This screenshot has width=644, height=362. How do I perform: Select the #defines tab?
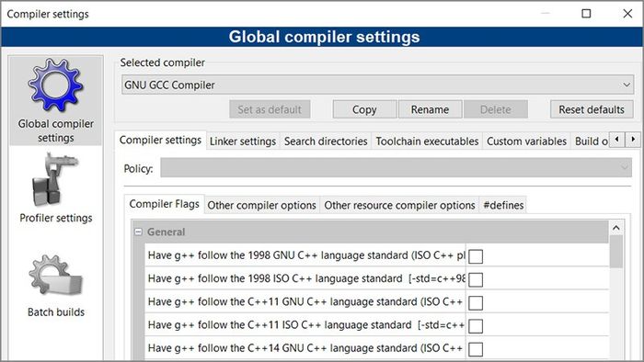pos(503,205)
